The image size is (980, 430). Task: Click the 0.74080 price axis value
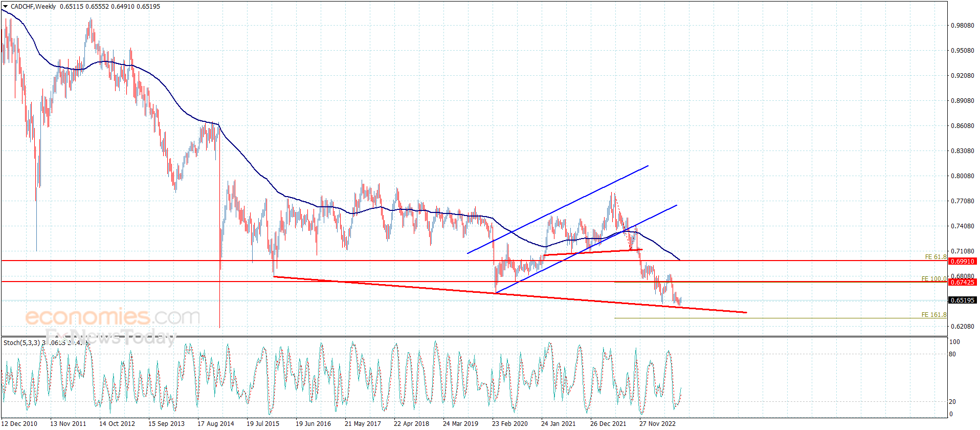coord(962,226)
